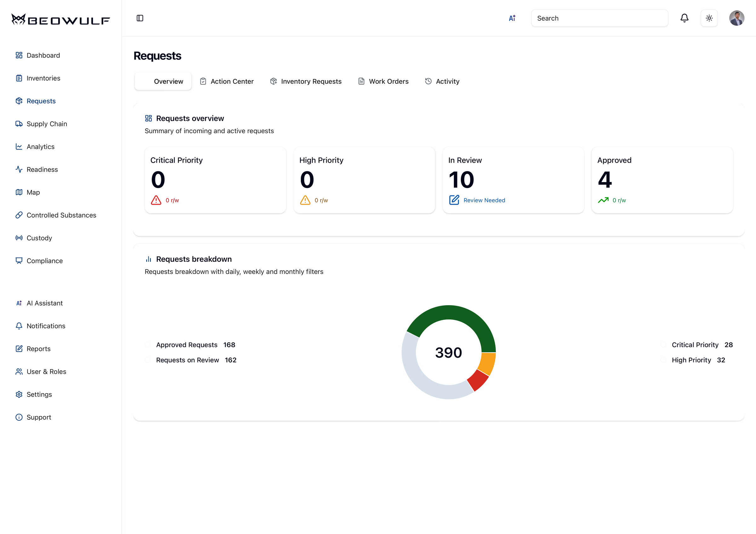This screenshot has height=534, width=756.
Task: Open Controlled Substances from the sidebar
Action: pyautogui.click(x=61, y=215)
